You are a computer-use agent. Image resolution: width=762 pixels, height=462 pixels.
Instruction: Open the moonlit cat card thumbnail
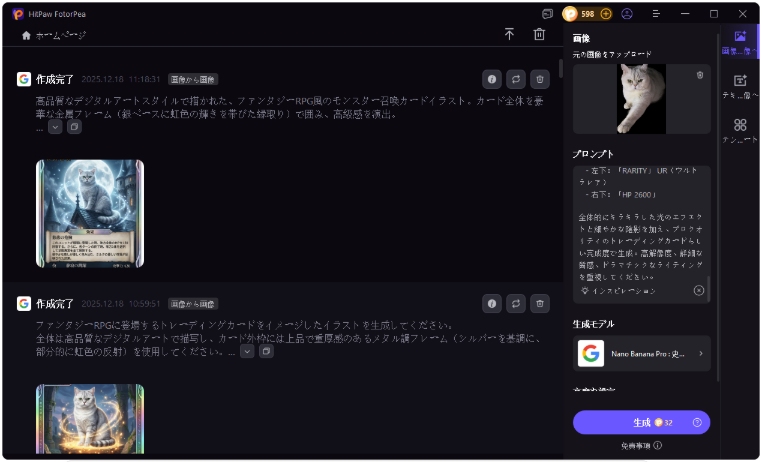[90, 214]
